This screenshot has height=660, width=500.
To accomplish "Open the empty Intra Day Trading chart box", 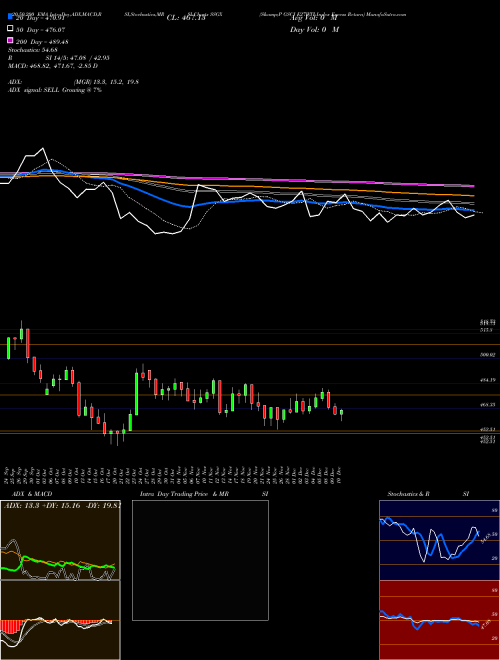I will coord(200,560).
